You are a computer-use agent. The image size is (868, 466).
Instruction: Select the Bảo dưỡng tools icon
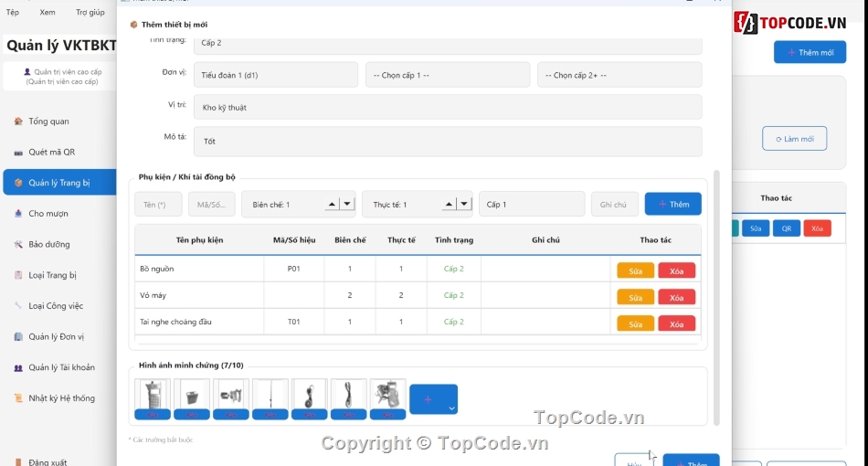(x=18, y=245)
